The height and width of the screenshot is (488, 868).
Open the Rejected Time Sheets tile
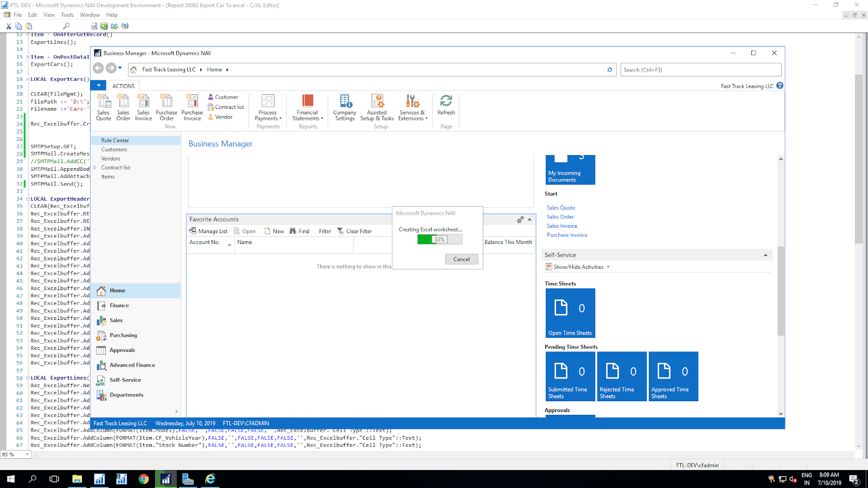pos(622,376)
